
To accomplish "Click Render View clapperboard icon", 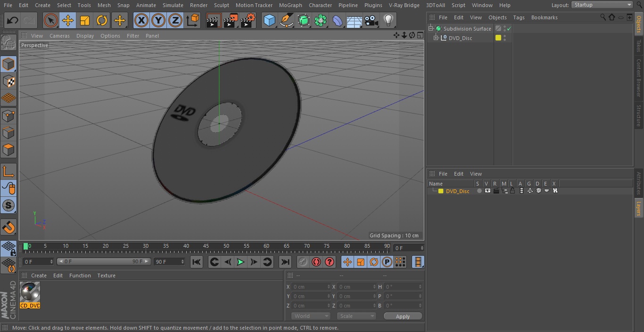I will pos(214,20).
